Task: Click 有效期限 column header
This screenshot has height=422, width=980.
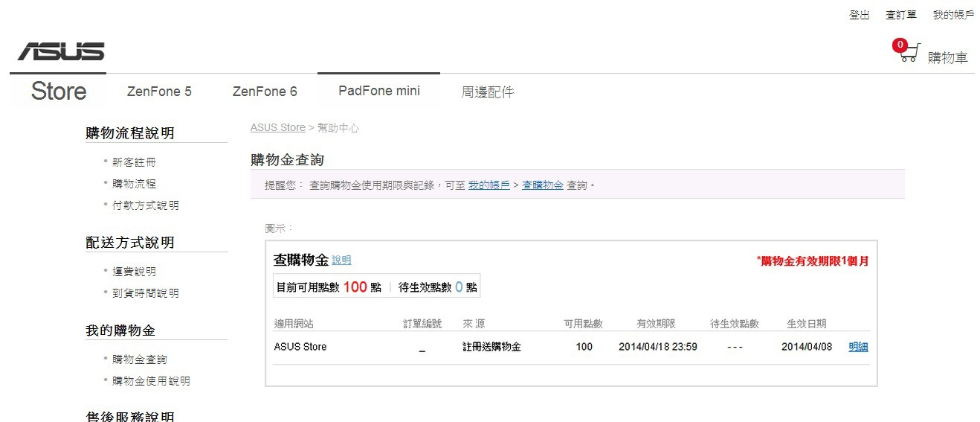Action: 656,324
